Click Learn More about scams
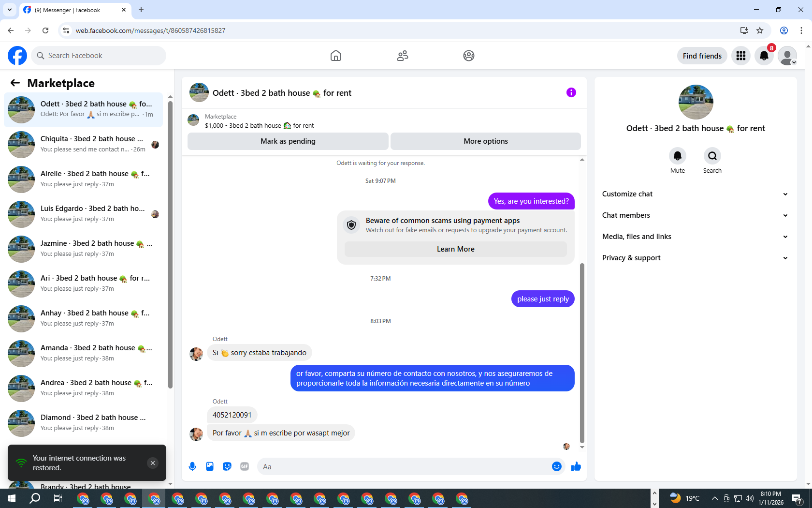This screenshot has width=812, height=508. tap(456, 249)
